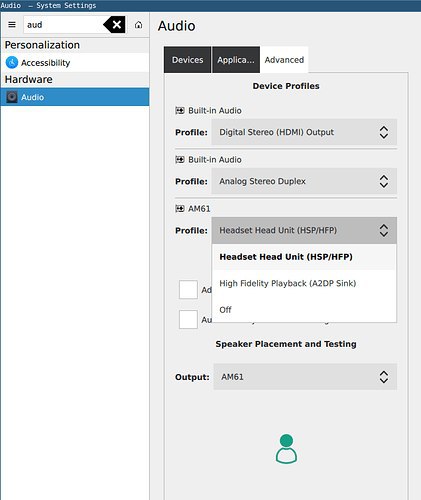Click the card icon by the second Built-in Audio
This screenshot has width=421, height=500.
(180, 160)
